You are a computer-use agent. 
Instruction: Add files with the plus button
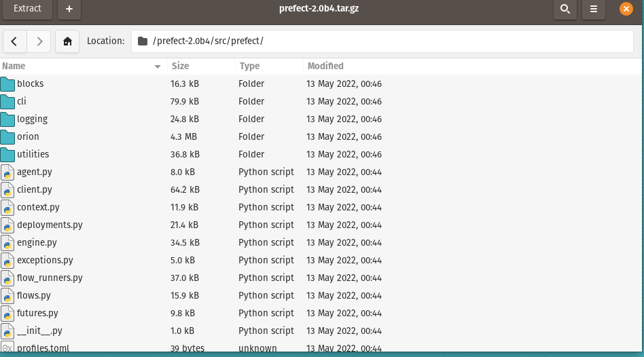(x=69, y=9)
